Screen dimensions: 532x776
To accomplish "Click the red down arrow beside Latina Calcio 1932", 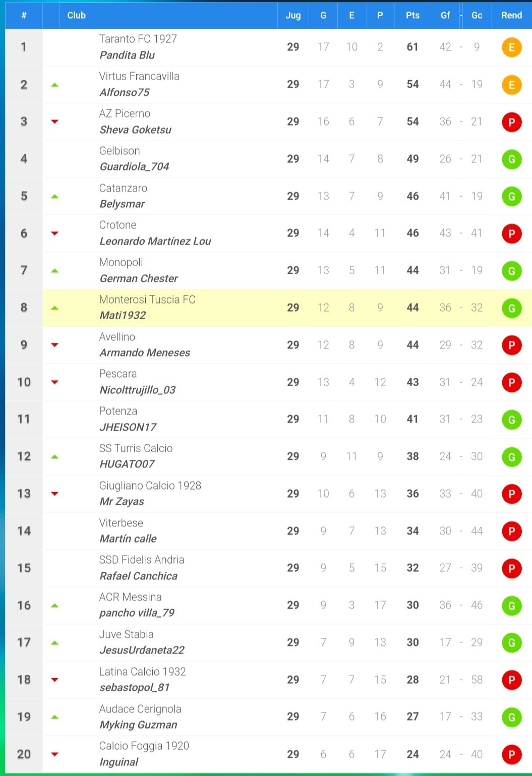I will pyautogui.click(x=55, y=680).
